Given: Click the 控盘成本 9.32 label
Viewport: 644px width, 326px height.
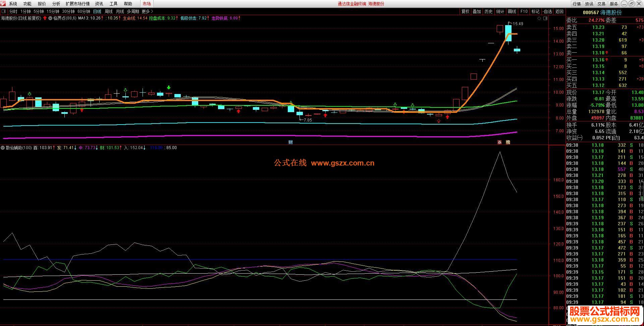Looking at the screenshot, I should (x=162, y=18).
